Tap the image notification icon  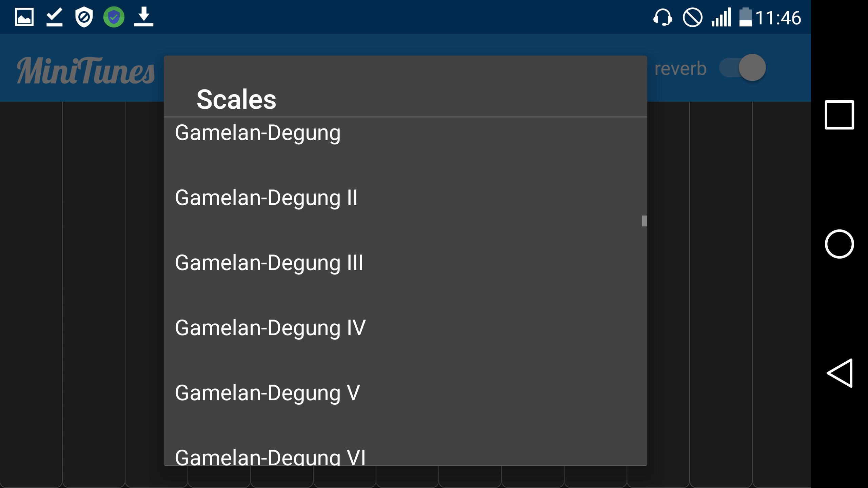coord(24,17)
